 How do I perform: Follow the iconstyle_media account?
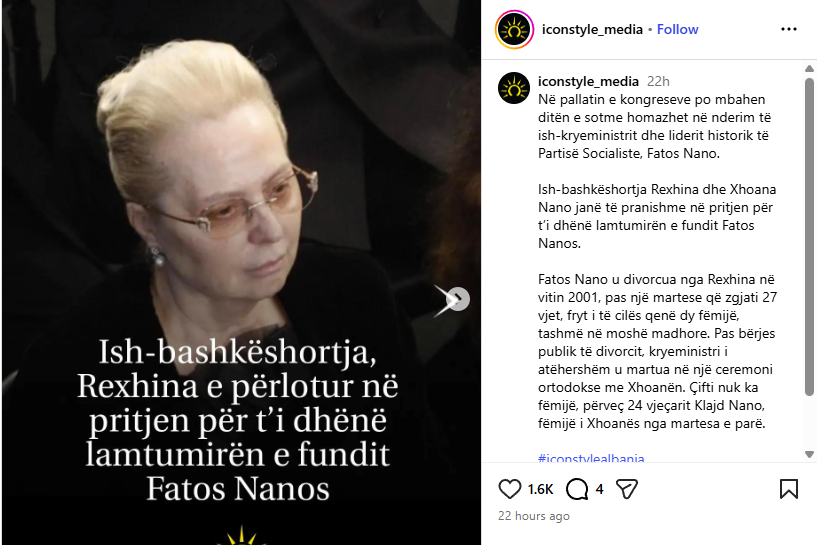click(x=677, y=29)
